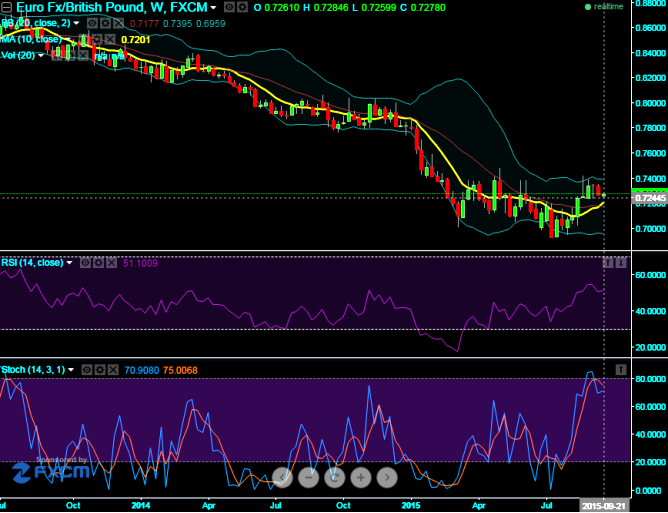Remove MA indicator with X icon
The height and width of the screenshot is (513, 668).
110,40
